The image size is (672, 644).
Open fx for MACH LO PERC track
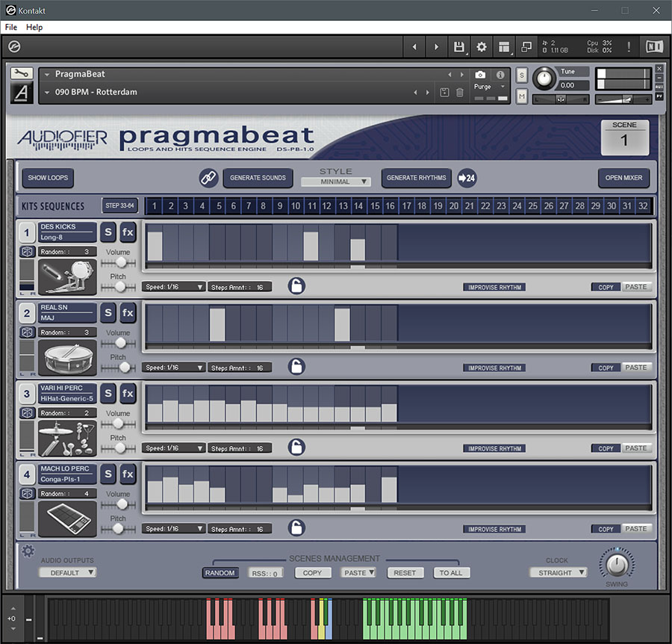(128, 474)
